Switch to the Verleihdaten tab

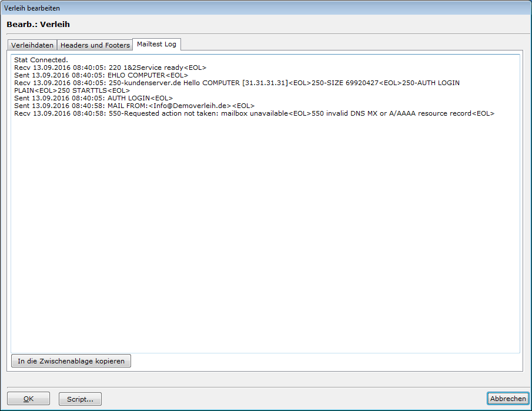click(x=32, y=45)
